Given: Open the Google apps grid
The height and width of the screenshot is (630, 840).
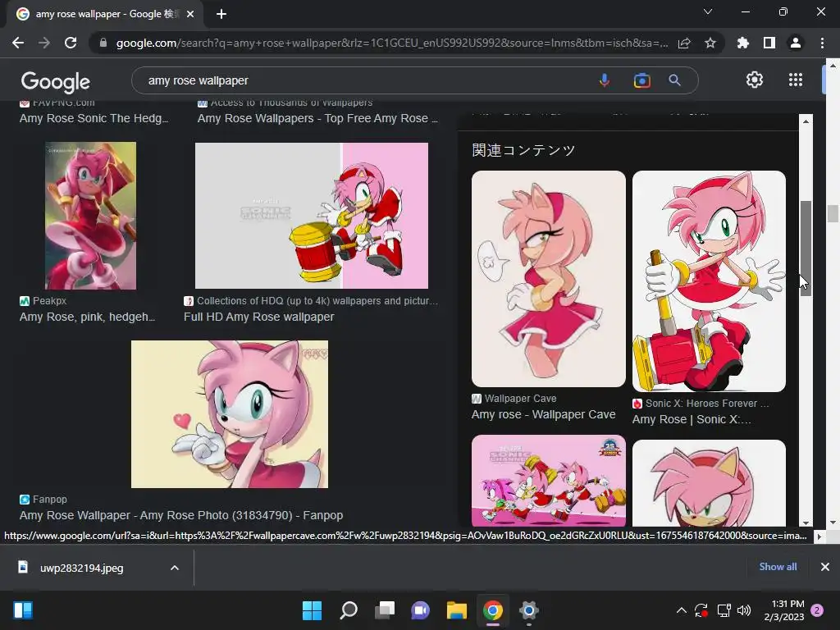Looking at the screenshot, I should tap(796, 80).
